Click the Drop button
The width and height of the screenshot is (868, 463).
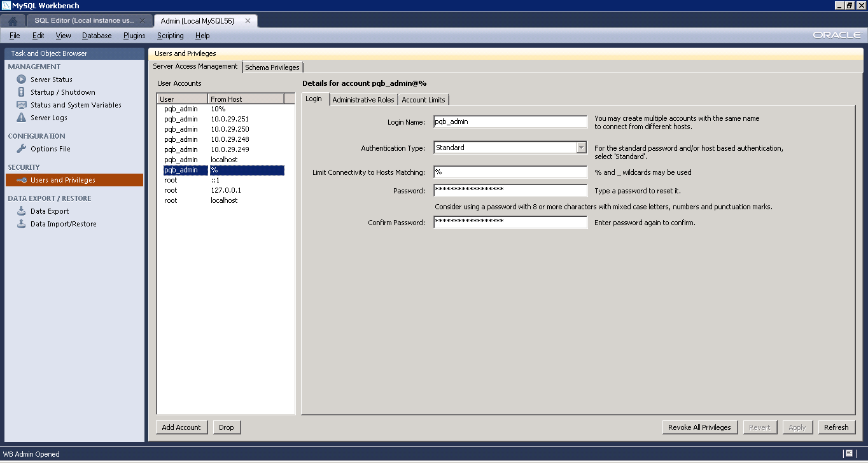[227, 427]
